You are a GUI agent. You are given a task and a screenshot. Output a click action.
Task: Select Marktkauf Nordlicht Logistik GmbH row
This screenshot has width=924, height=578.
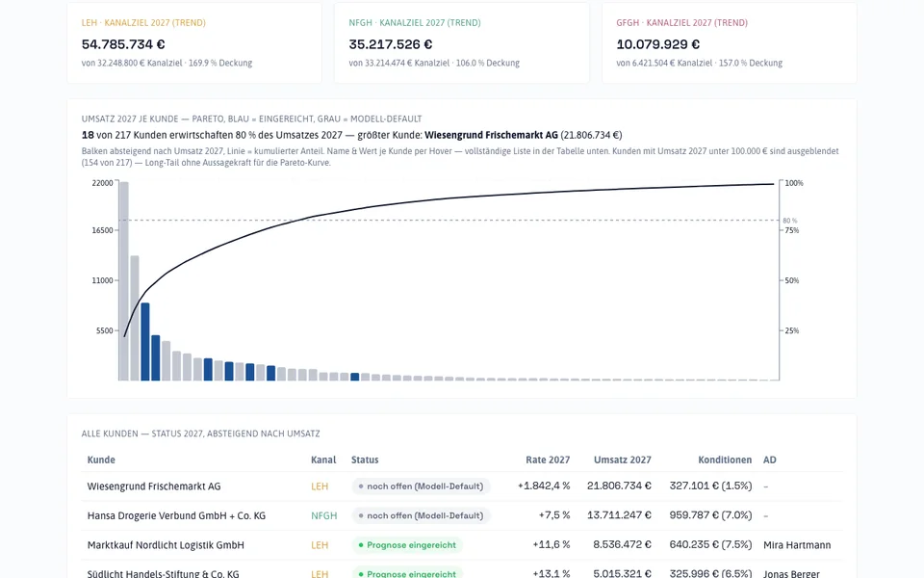[x=462, y=545]
